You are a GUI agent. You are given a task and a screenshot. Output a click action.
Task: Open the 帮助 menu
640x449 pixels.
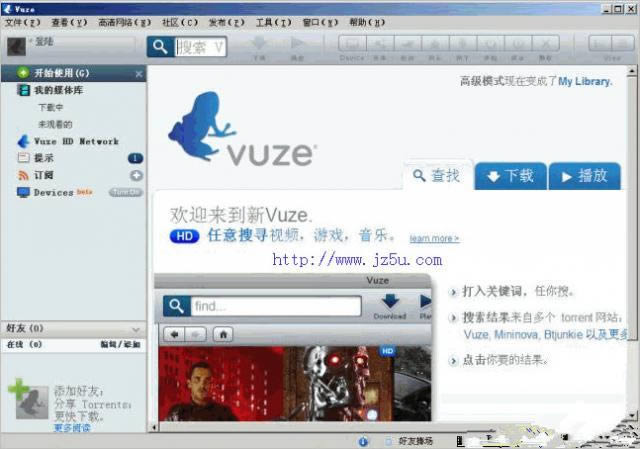367,22
